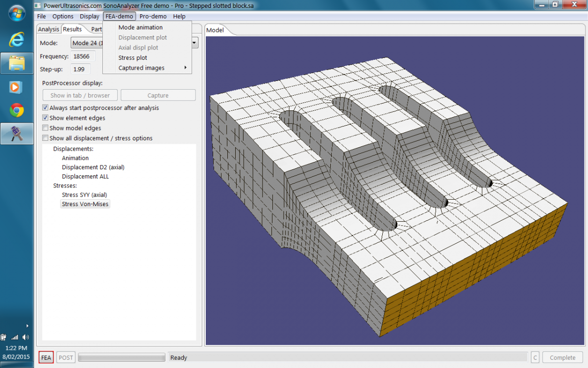Launch Internet Explorer from taskbar
Image resolution: width=588 pixels, height=368 pixels.
click(17, 39)
